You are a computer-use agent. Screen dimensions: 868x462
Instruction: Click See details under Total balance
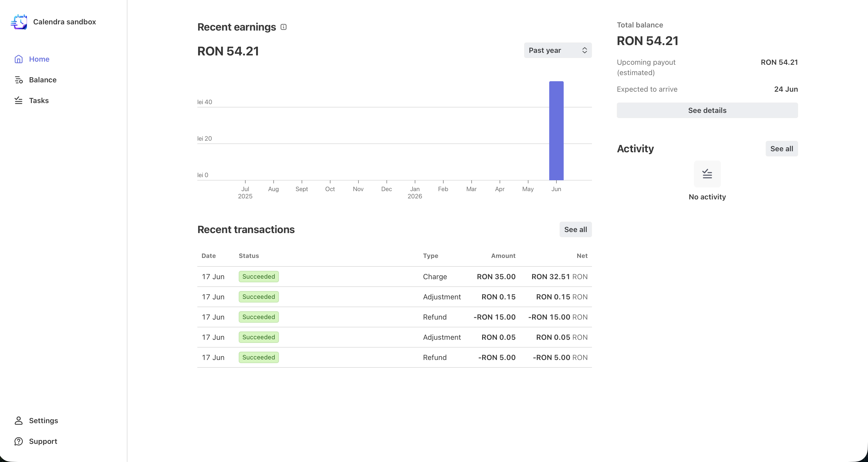(707, 111)
